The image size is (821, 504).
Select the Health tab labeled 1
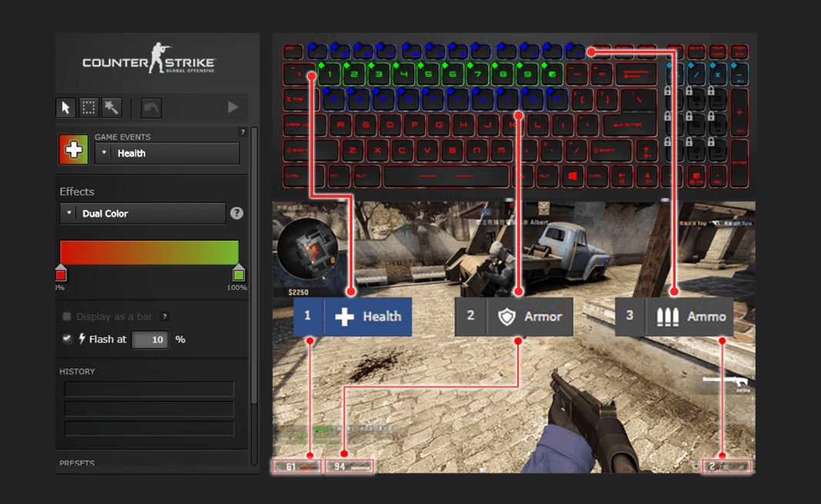[x=352, y=316]
